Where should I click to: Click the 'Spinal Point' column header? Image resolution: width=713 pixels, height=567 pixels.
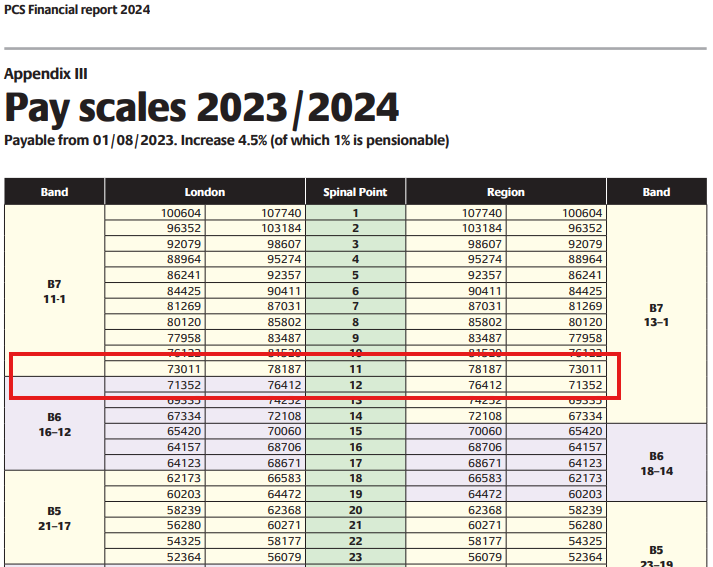click(x=355, y=192)
